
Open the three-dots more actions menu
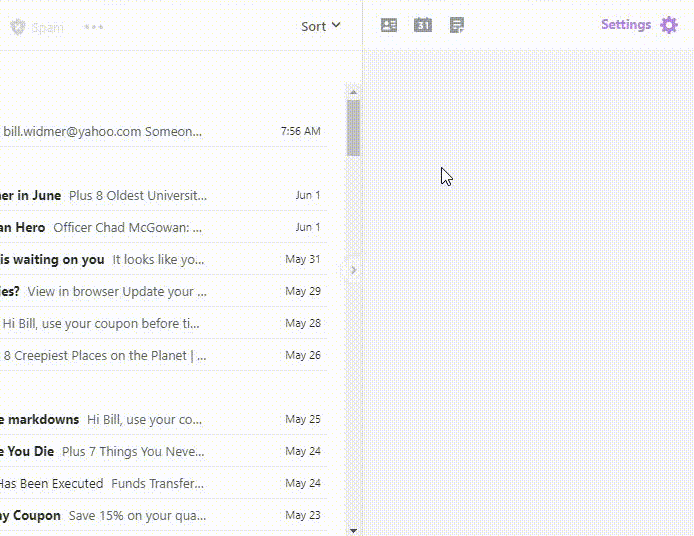[x=94, y=27]
